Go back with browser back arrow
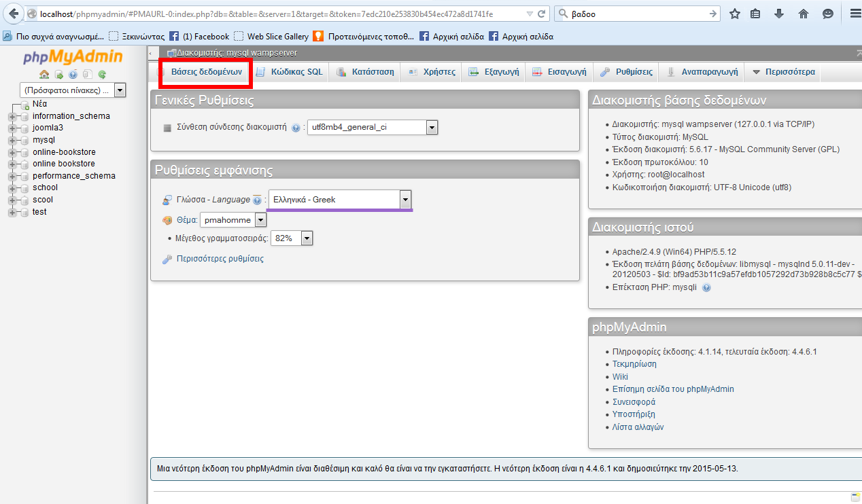Screen dimensions: 862x504 (x=14, y=14)
